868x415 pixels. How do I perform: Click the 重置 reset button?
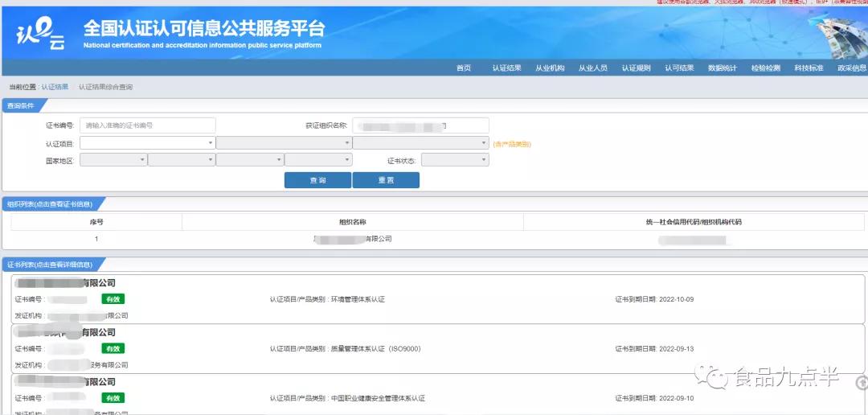coord(386,180)
